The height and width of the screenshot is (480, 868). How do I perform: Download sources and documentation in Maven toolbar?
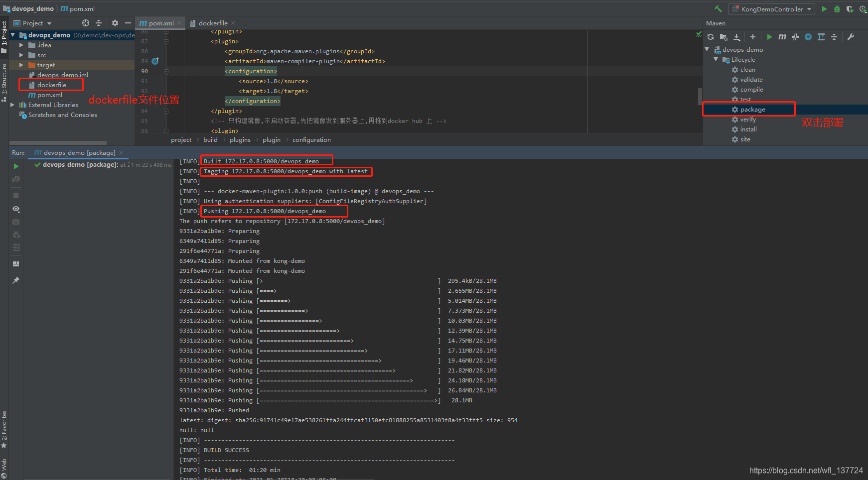737,37
